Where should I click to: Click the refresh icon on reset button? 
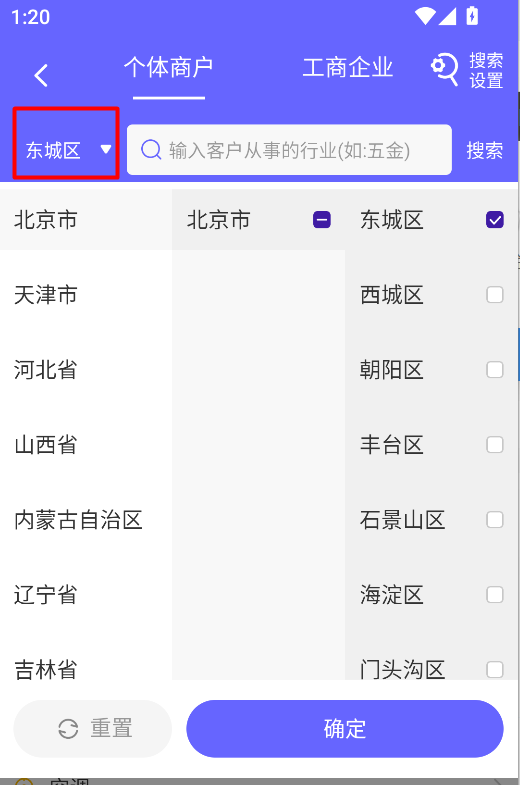(x=68, y=728)
